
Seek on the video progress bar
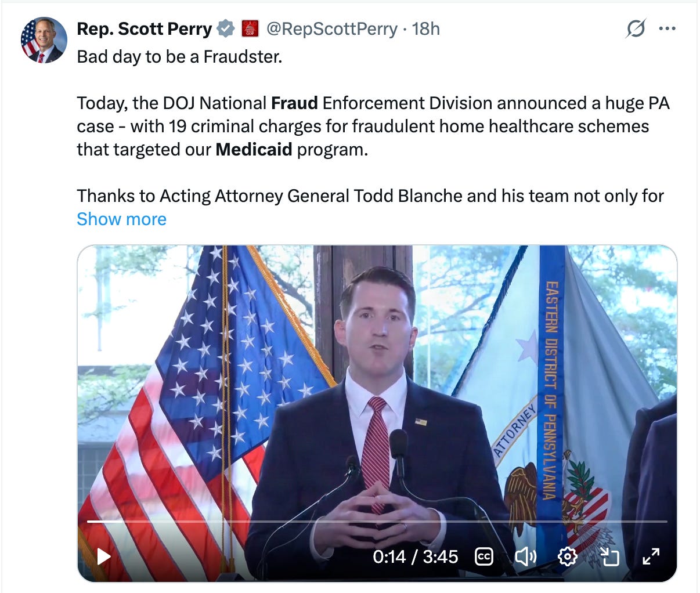pyautogui.click(x=377, y=521)
